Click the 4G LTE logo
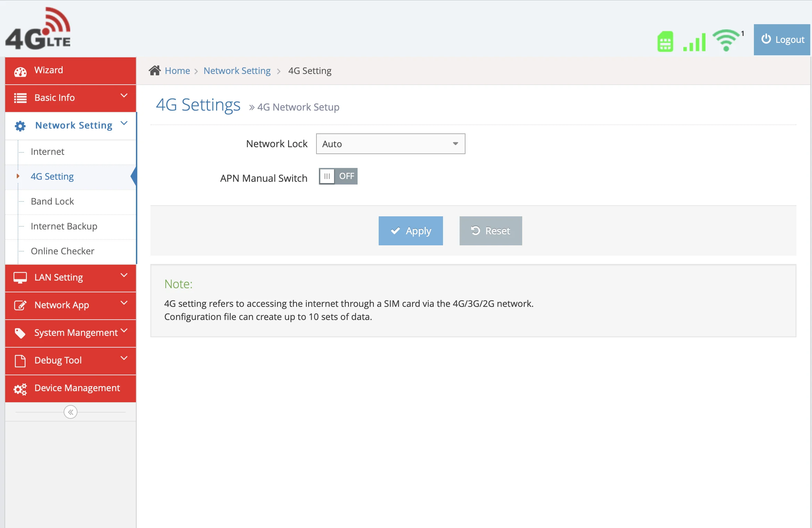The width and height of the screenshot is (812, 528). [x=38, y=29]
